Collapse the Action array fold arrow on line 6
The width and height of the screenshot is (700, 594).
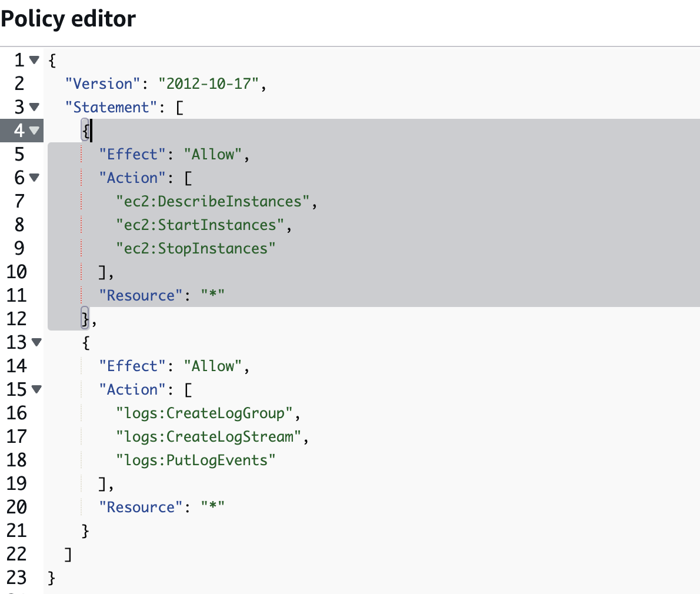(34, 178)
